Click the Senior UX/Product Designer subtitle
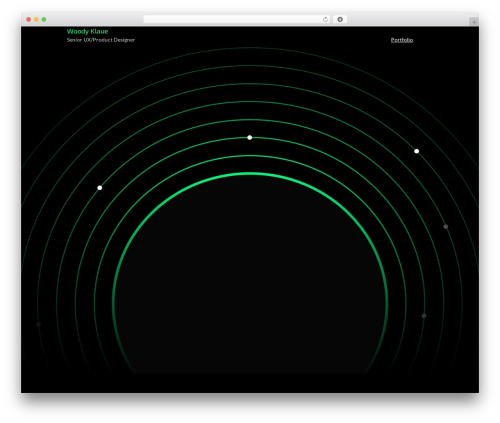 tap(101, 40)
